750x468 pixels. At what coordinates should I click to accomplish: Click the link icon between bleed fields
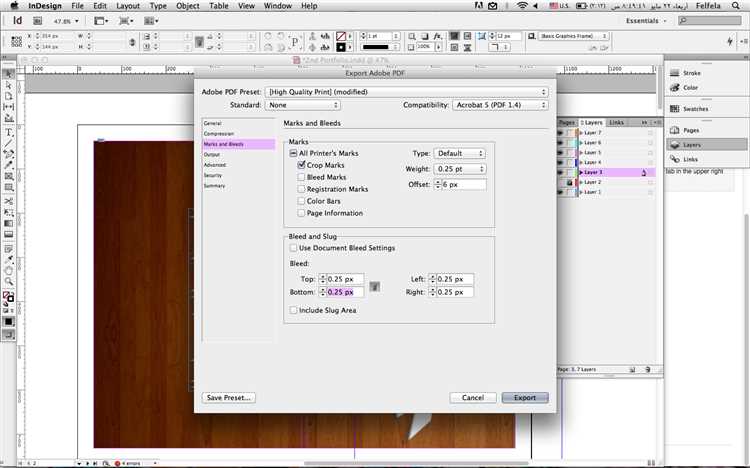pos(375,287)
